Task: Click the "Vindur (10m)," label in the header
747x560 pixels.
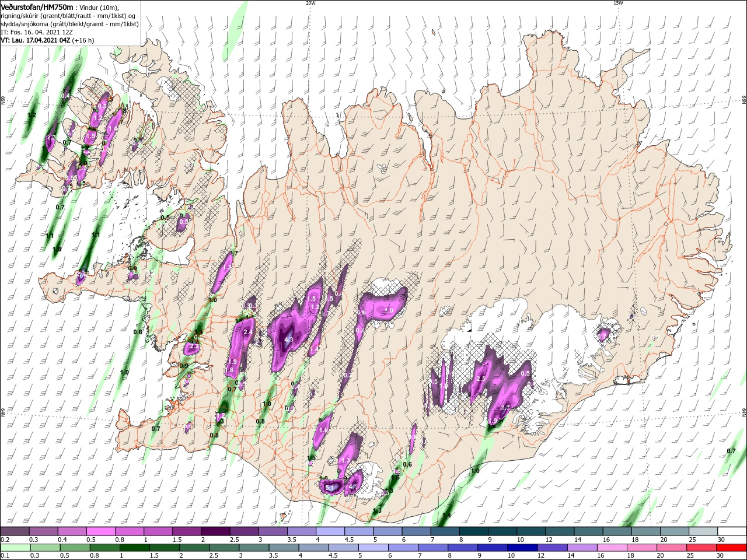Action: pos(99,8)
